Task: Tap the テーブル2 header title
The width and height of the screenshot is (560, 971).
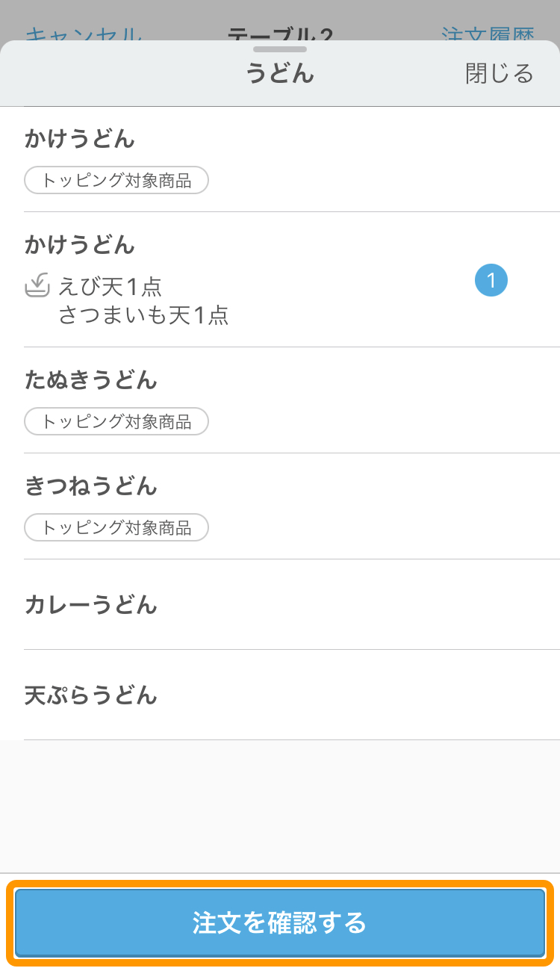Action: point(279,34)
